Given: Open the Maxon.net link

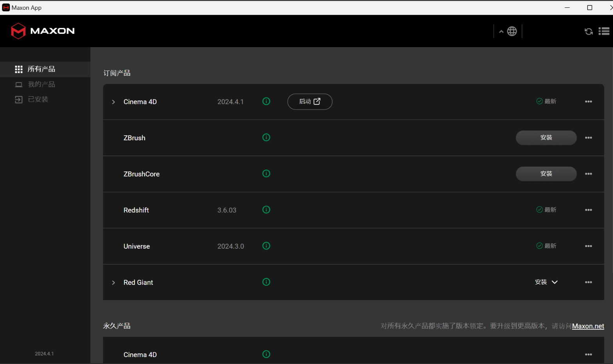Looking at the screenshot, I should pos(588,326).
